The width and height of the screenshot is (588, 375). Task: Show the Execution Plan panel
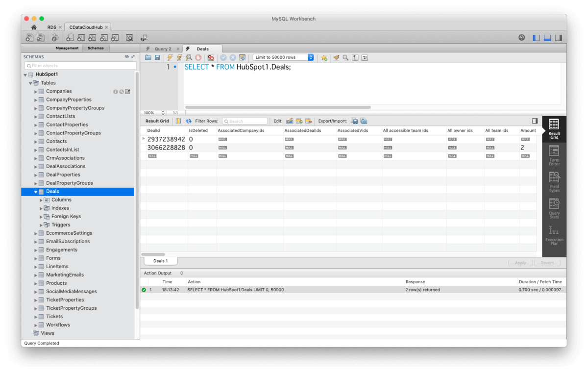[x=554, y=235]
